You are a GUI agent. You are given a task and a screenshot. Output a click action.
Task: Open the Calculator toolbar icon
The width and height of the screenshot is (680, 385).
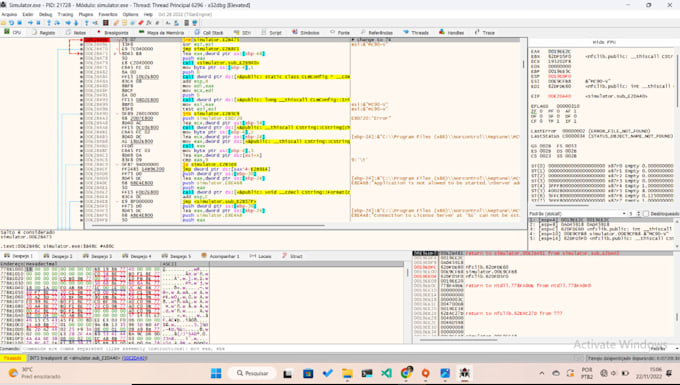click(x=186, y=23)
